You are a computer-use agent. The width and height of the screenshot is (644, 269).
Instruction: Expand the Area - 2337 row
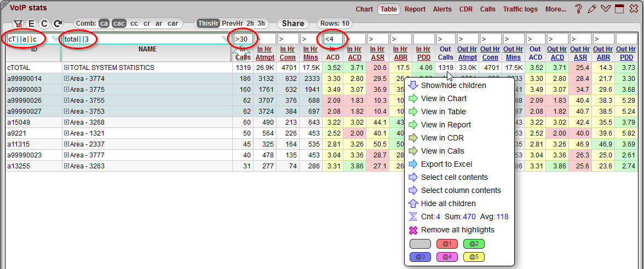click(x=67, y=144)
